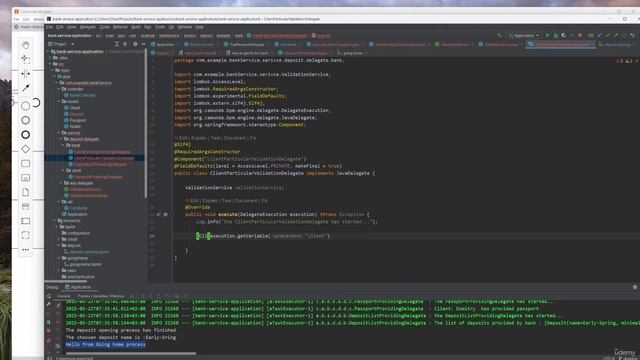Open the Debug panel settings gear
Viewport: 640px width, 360px height.
click(x=635, y=287)
